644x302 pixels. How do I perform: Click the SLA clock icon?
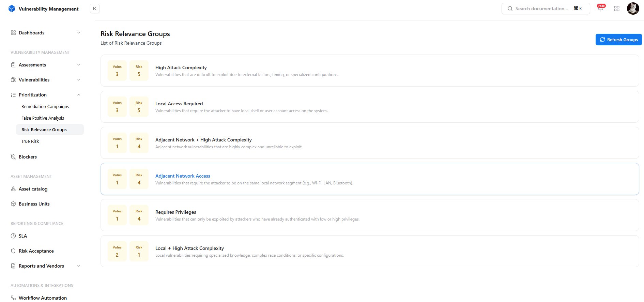point(13,236)
